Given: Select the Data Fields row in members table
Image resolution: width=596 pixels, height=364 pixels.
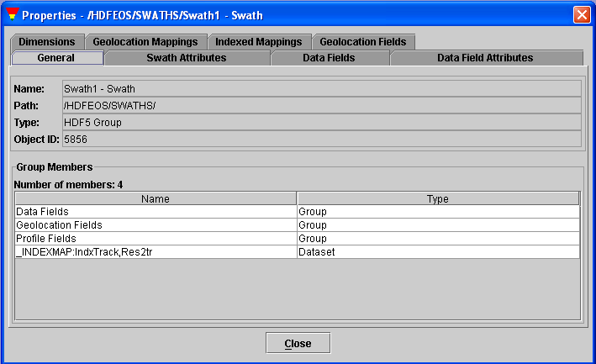Looking at the screenshot, I should pos(156,212).
